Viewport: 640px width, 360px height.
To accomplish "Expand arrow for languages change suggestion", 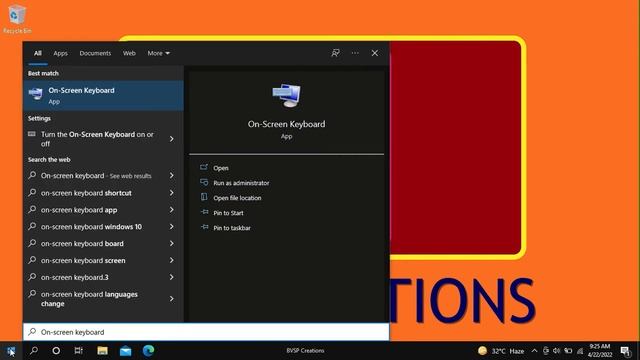I will pos(172,299).
